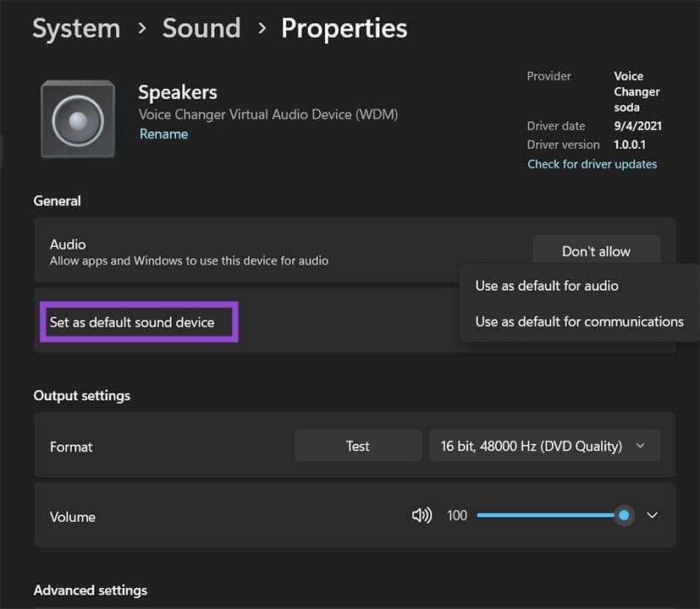The width and height of the screenshot is (700, 609).
Task: Rename the Speakers device
Action: [163, 134]
